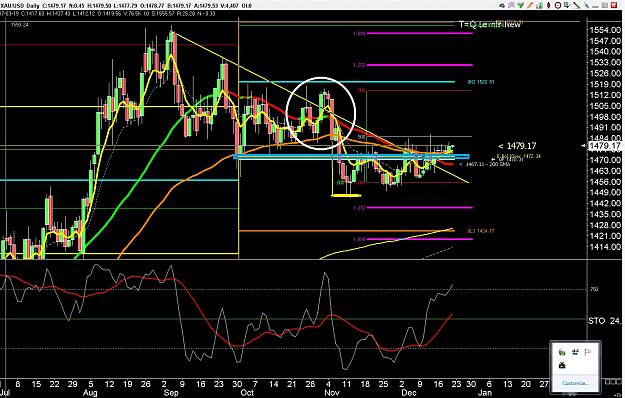Click the Nov month label on time axis
This screenshot has height=398, width=625.
332,392
